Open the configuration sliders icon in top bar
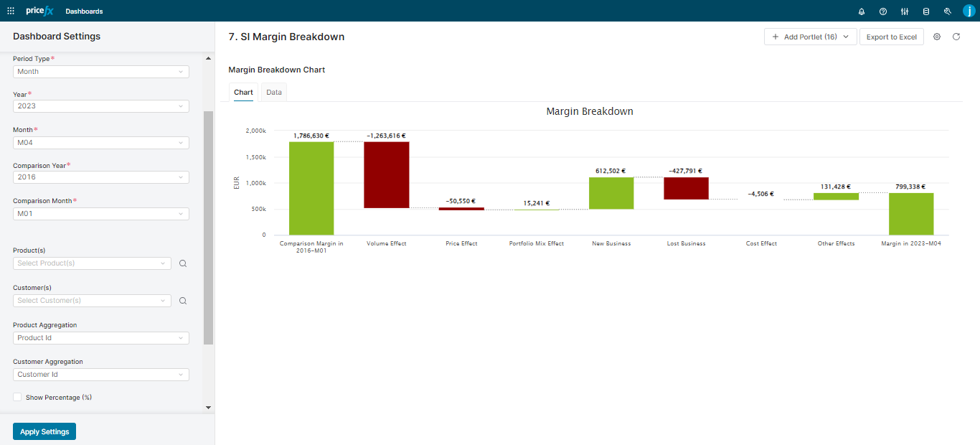This screenshot has width=980, height=445. coord(905,11)
